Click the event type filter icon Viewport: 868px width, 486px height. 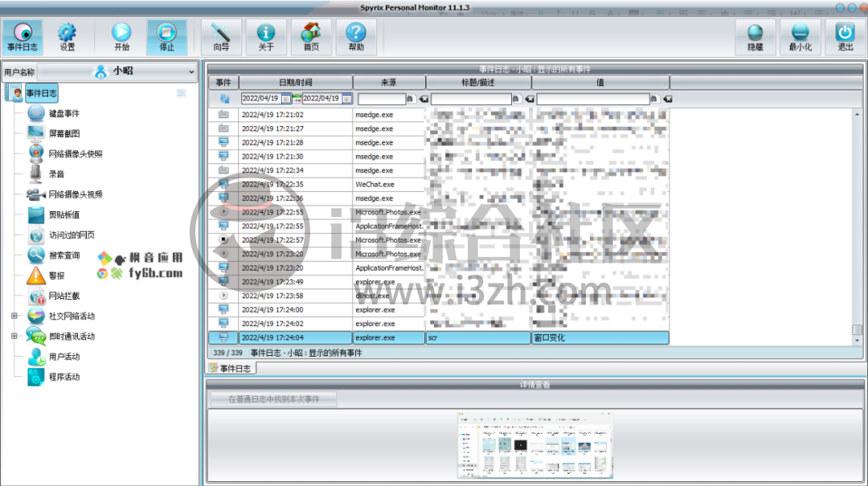click(224, 99)
